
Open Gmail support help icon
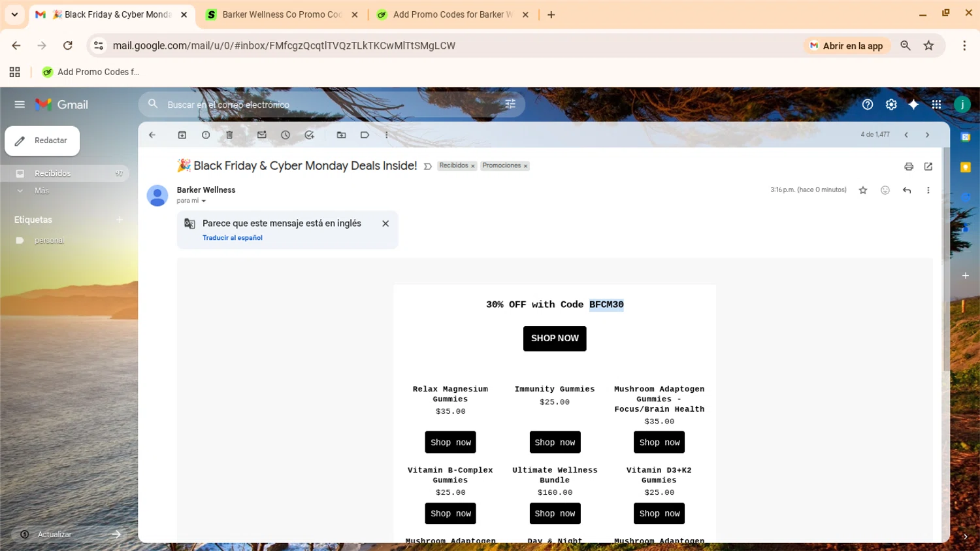(x=868, y=105)
